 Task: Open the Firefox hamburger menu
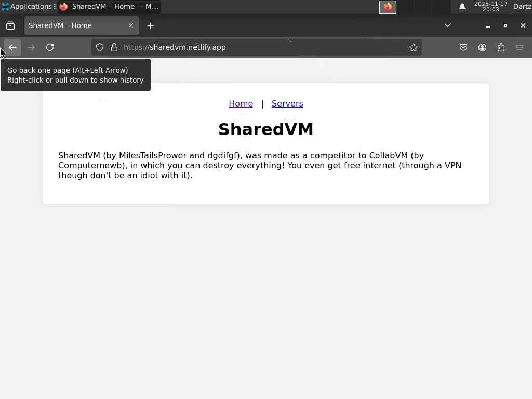click(x=520, y=47)
